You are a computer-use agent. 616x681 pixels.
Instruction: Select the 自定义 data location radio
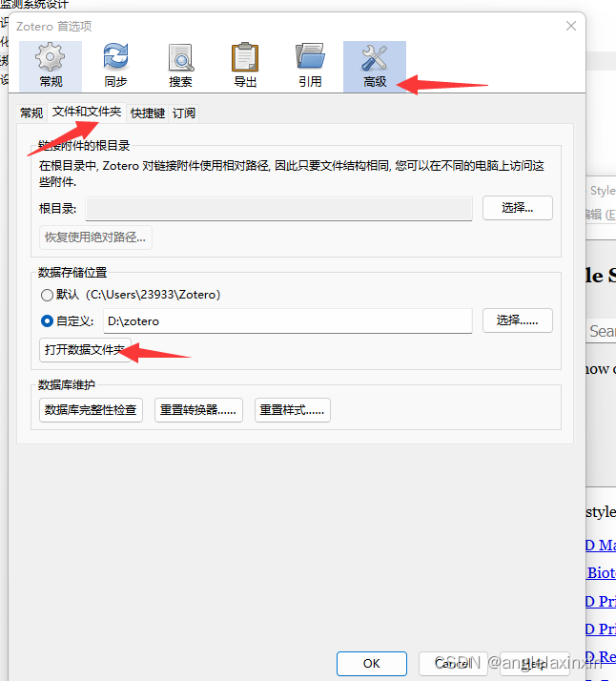click(x=47, y=321)
